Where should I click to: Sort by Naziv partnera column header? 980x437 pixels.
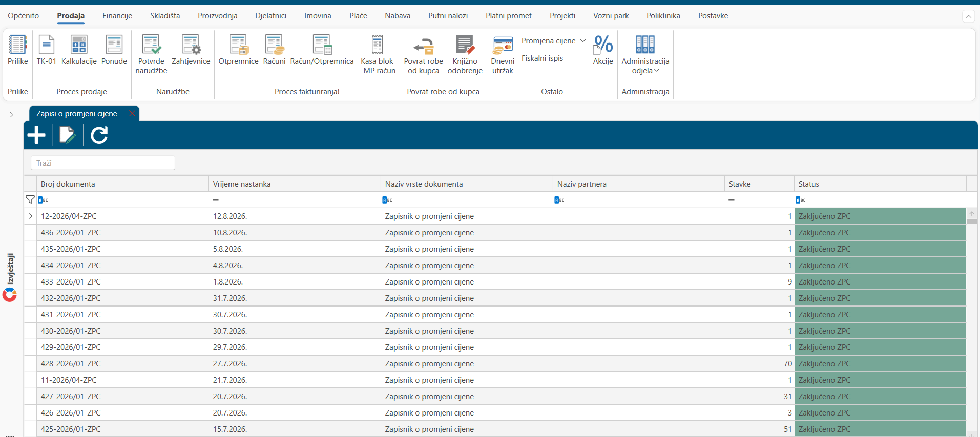click(x=638, y=184)
